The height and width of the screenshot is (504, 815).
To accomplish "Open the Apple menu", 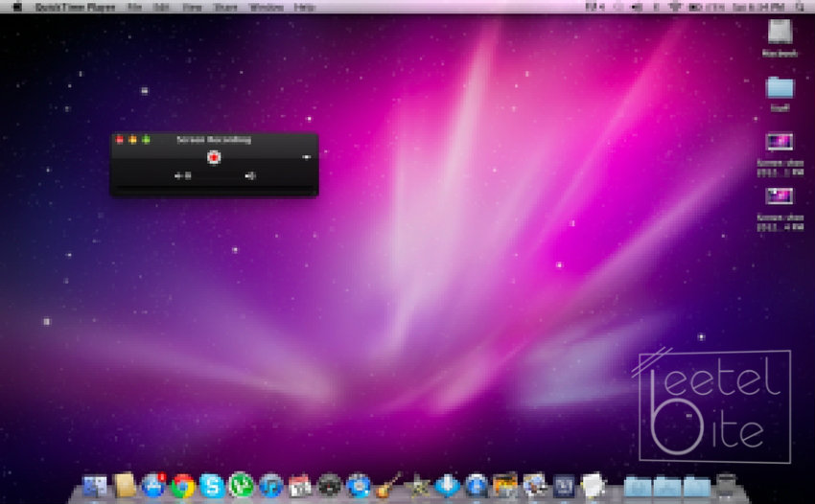I will click(16, 7).
